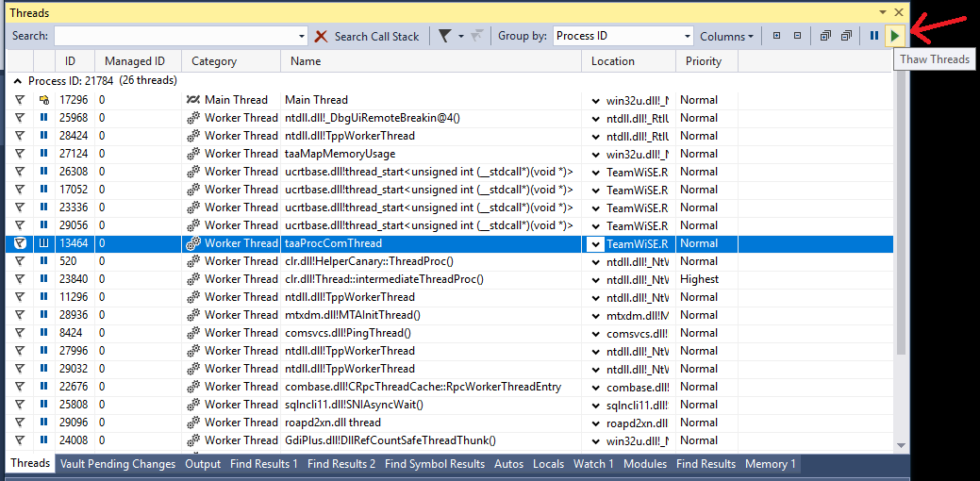Toggle flag for thread 24008

coord(20,440)
